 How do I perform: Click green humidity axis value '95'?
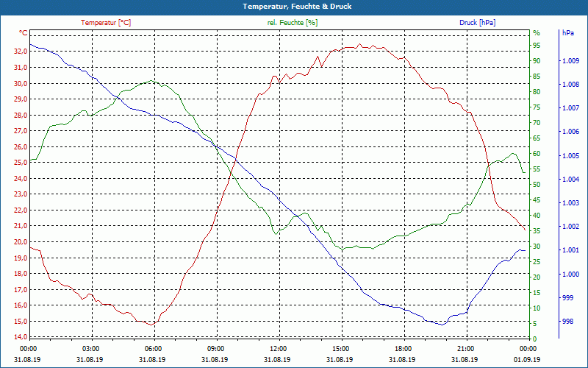point(537,46)
